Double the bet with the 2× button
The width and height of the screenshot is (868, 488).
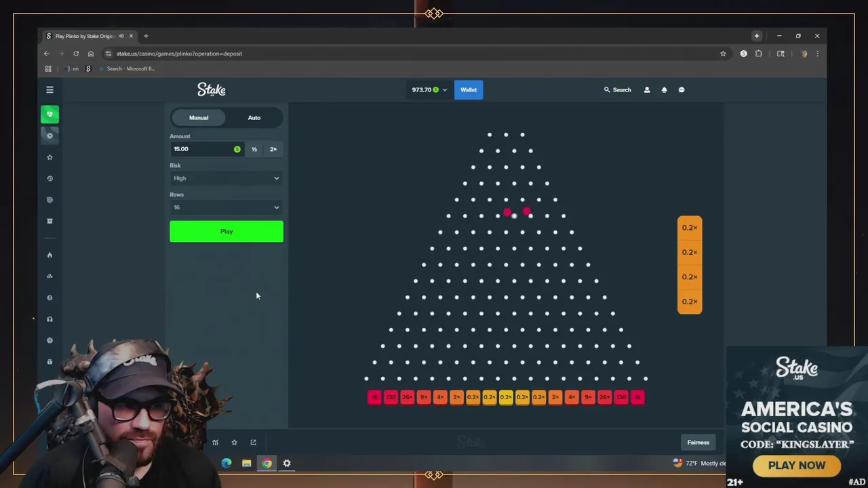[273, 149]
